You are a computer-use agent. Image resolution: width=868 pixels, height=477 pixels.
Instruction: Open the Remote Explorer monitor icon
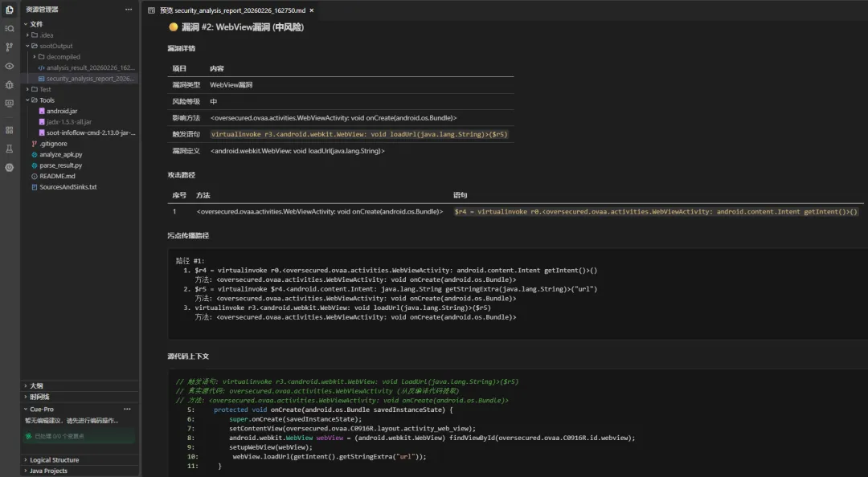point(10,104)
